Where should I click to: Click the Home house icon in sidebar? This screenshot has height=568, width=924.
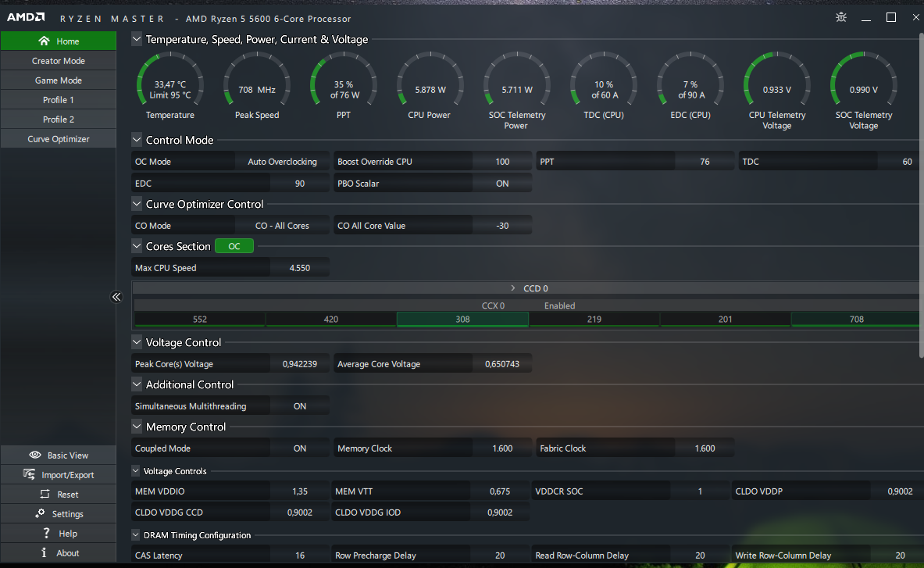click(x=44, y=41)
